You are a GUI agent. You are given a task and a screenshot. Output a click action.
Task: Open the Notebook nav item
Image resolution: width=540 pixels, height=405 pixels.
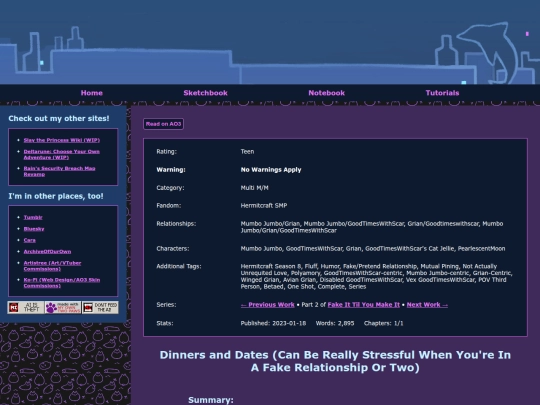pos(326,93)
